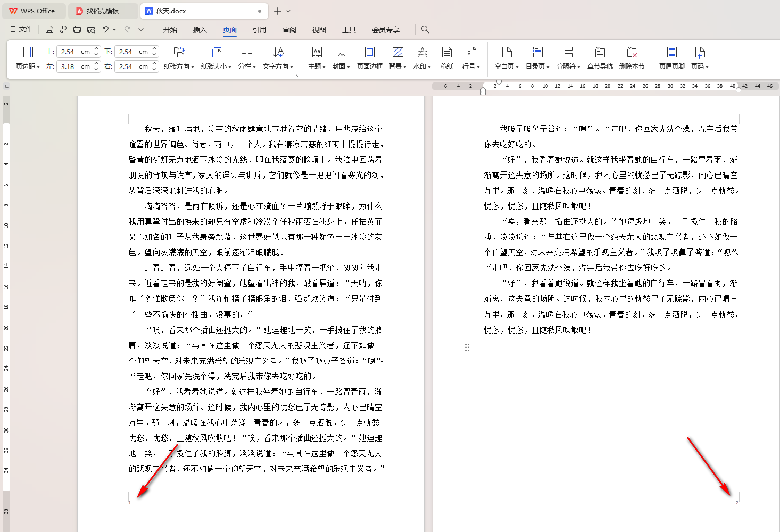
Task: Click into the left margin 左 value field
Action: (74, 66)
